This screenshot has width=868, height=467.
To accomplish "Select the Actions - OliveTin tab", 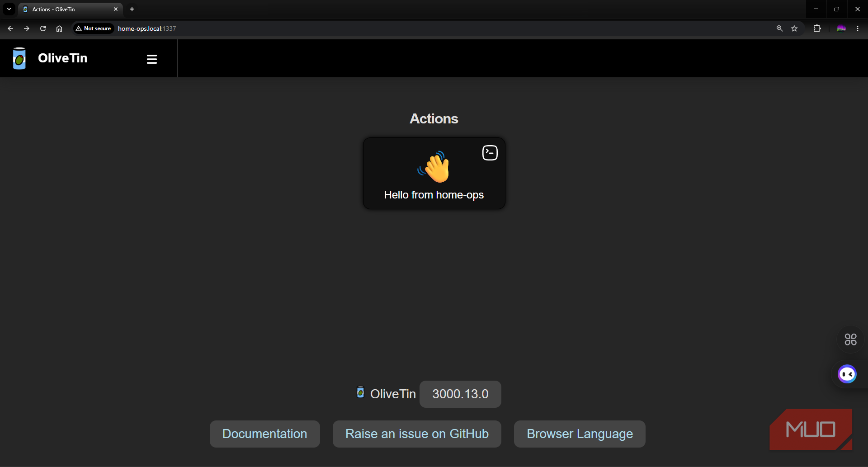I will point(71,9).
